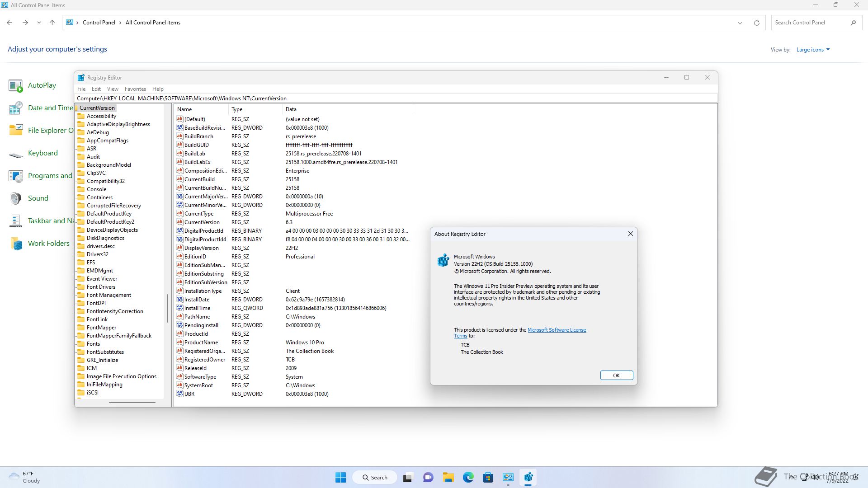The width and height of the screenshot is (868, 488).
Task: Select the Image File Execution Options key
Action: click(121, 376)
